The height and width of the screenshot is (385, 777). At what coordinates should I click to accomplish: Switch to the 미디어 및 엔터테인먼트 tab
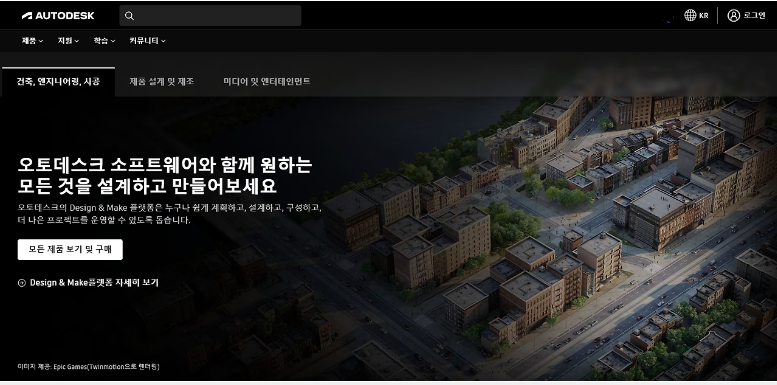[x=267, y=82]
